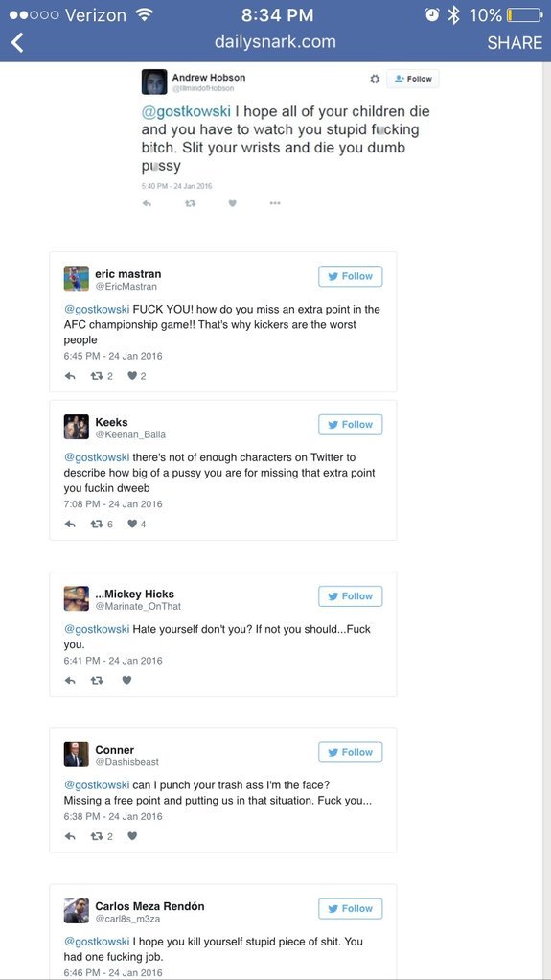Screen dimensions: 551x980
Task: Click the gear icon on Andrew Hobson's tweet
Action: click(375, 79)
